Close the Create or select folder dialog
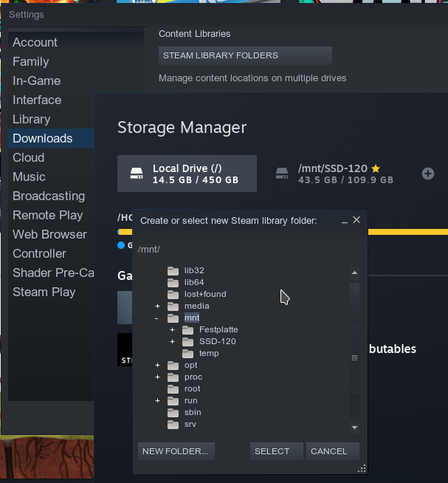Image resolution: width=448 pixels, height=483 pixels. [356, 220]
